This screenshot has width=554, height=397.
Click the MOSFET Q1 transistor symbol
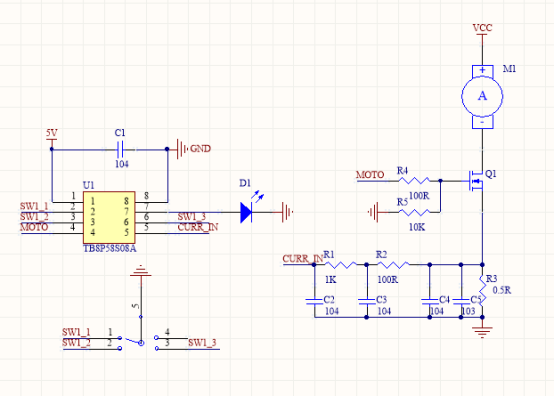476,181
